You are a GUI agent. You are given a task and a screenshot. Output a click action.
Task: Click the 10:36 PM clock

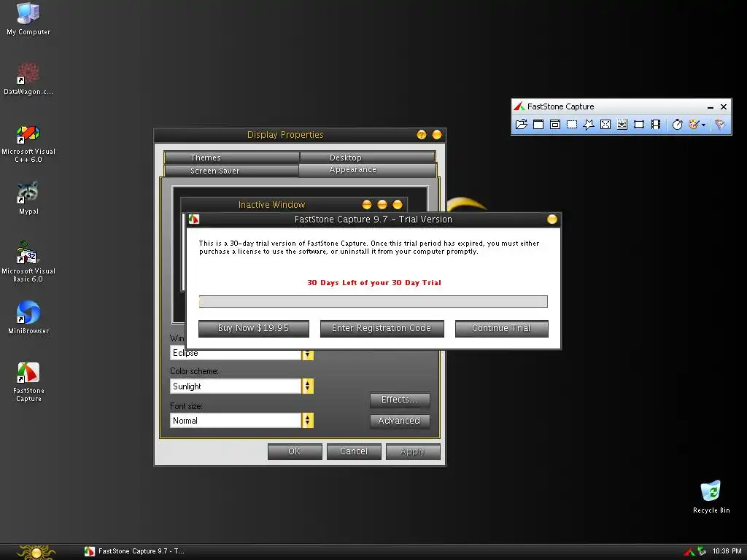click(x=727, y=551)
